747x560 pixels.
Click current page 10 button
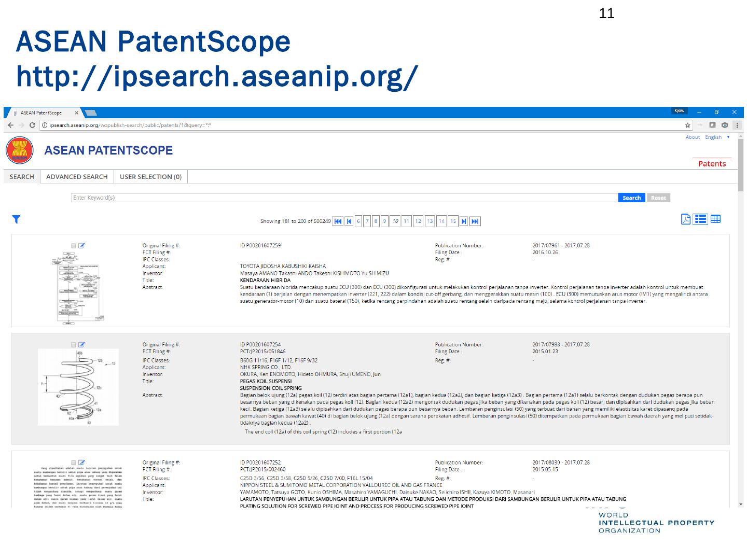tap(395, 221)
